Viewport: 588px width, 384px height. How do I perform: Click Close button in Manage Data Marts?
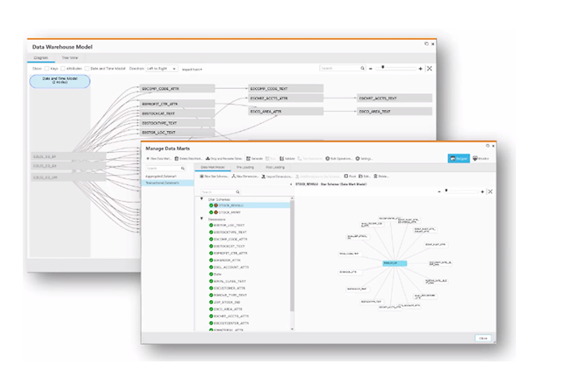(483, 338)
